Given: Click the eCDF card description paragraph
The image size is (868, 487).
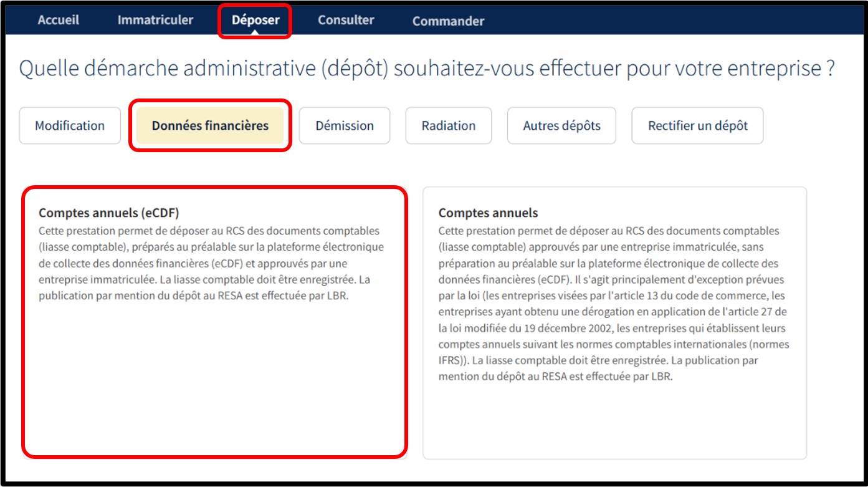Looking at the screenshot, I should click(211, 263).
